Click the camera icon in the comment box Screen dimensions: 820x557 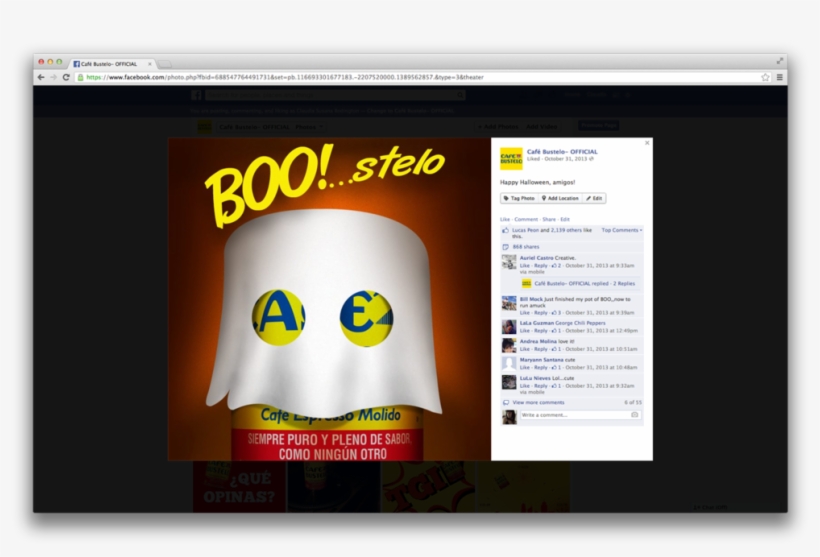coord(634,415)
